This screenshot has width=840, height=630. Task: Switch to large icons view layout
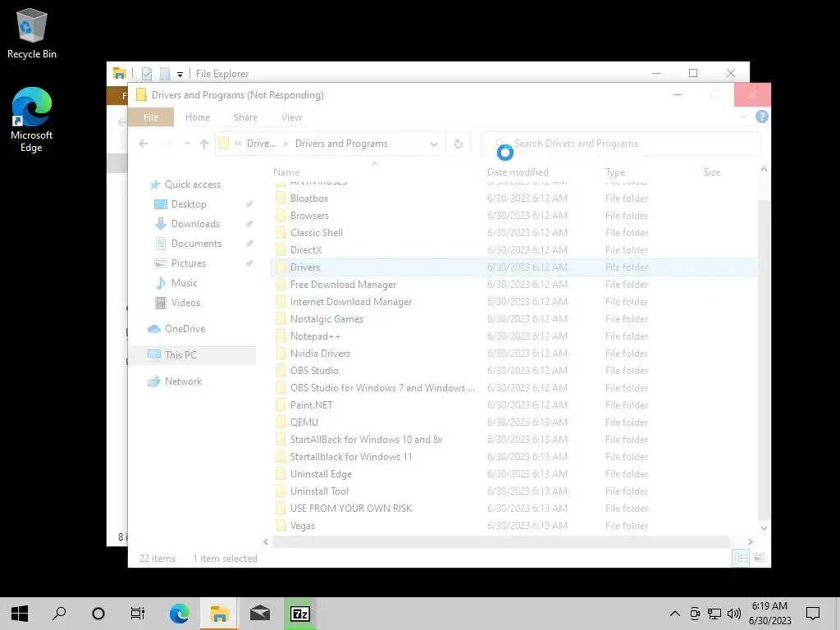[759, 558]
